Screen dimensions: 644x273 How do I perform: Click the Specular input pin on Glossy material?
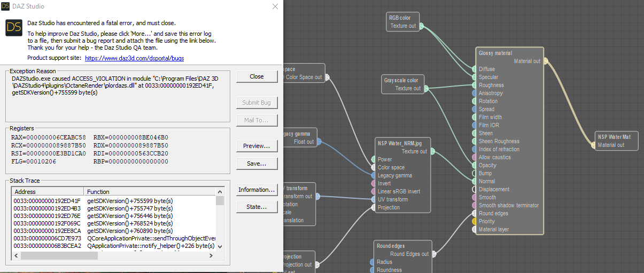pyautogui.click(x=474, y=77)
